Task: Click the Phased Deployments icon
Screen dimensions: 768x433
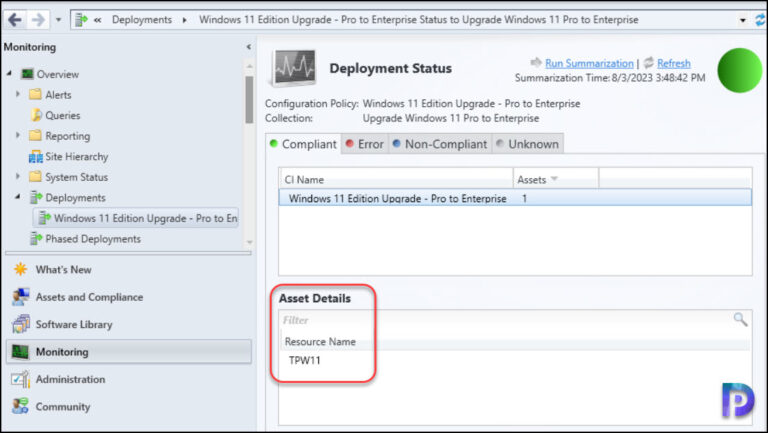Action: click(x=36, y=239)
